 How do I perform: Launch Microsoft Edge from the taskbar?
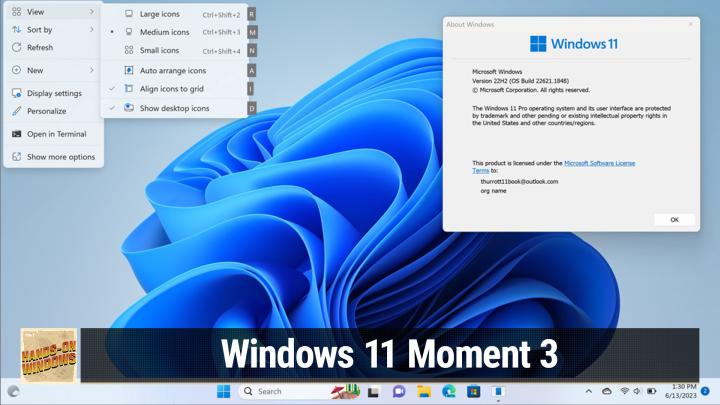click(x=449, y=392)
